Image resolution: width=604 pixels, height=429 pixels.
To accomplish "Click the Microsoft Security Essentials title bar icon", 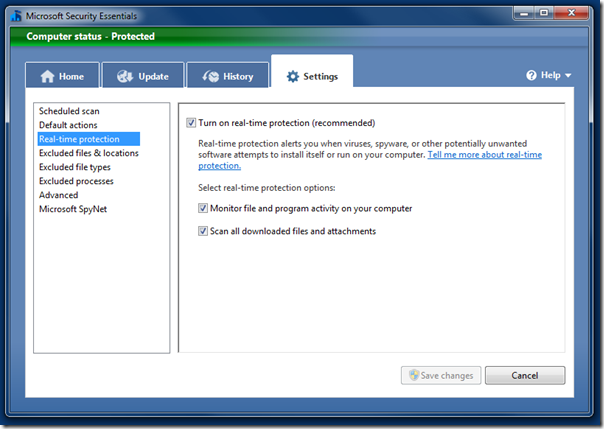I will point(16,16).
